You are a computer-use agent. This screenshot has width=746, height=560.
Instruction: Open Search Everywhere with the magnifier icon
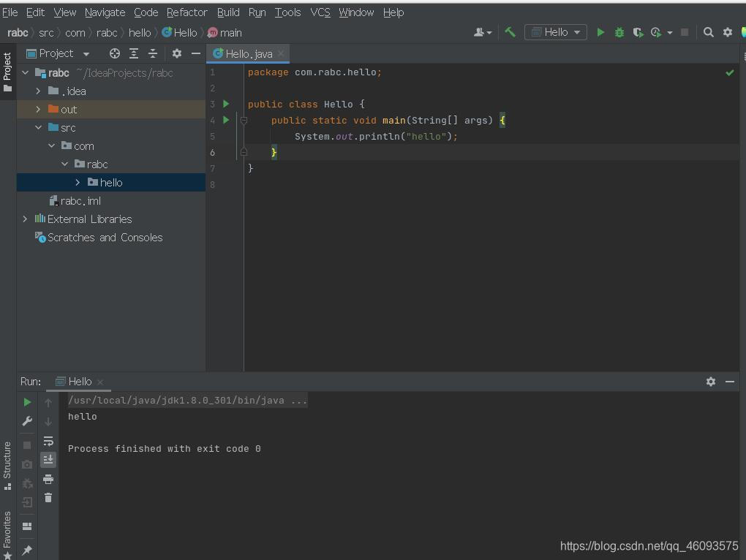pos(709,32)
